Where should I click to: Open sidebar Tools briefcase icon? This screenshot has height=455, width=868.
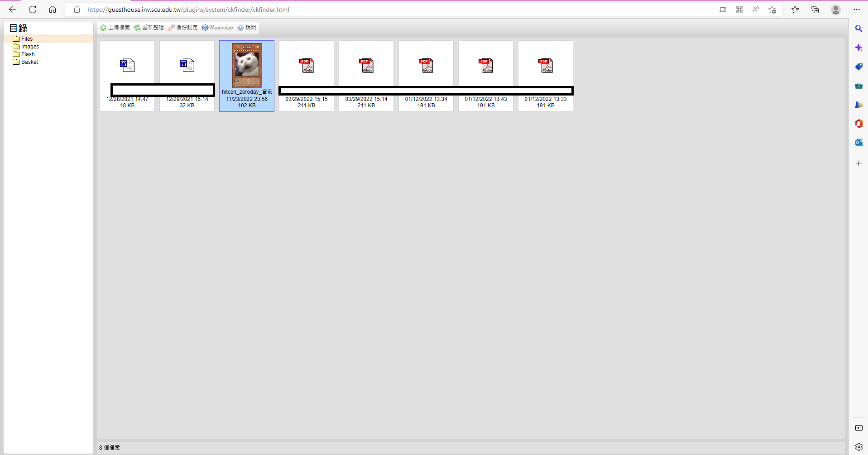click(x=858, y=86)
